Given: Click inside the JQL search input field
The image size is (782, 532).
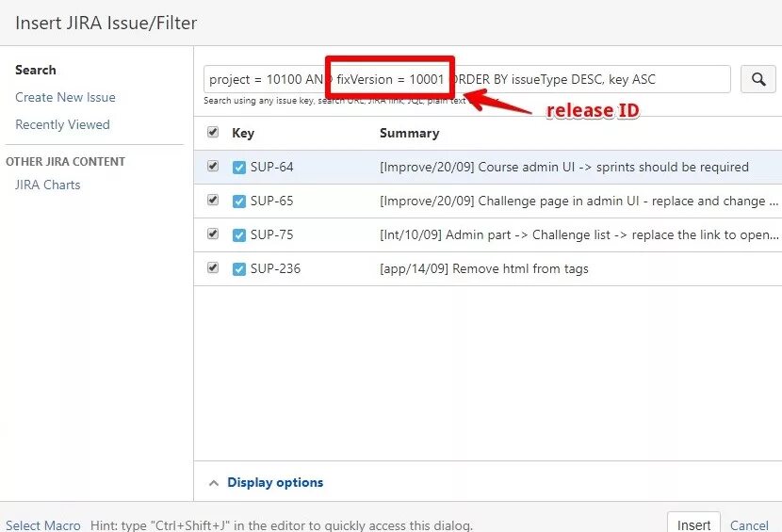Looking at the screenshot, I should (x=466, y=79).
